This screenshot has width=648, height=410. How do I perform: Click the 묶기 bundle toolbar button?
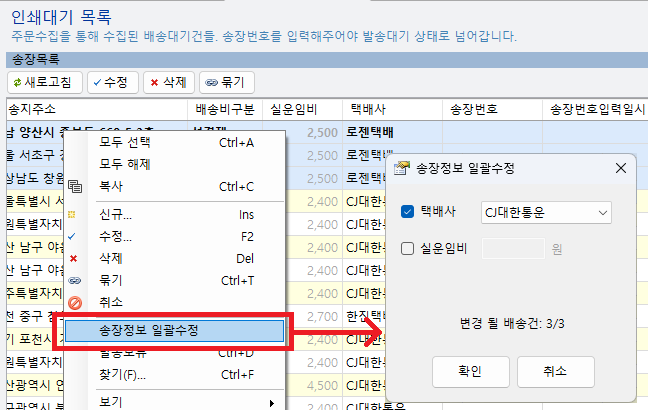click(227, 82)
